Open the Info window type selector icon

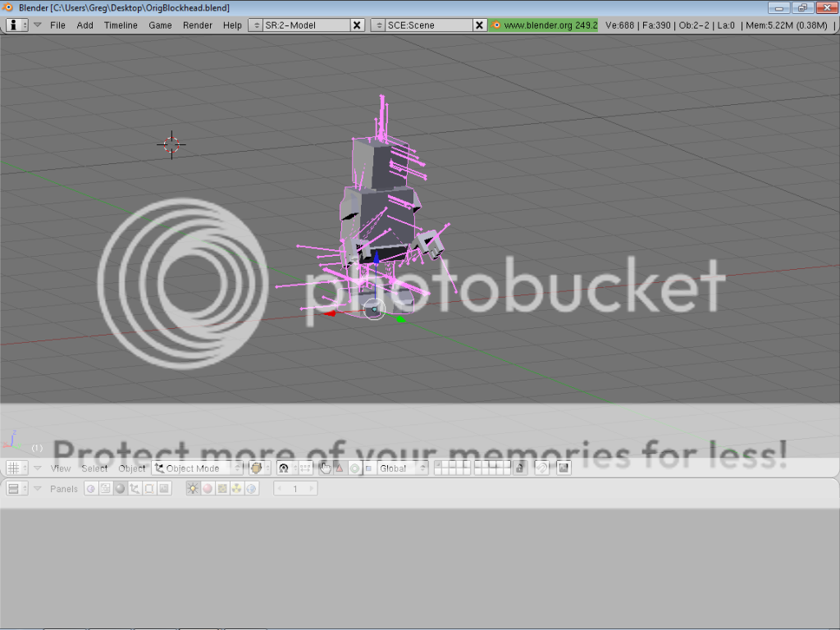click(16, 25)
